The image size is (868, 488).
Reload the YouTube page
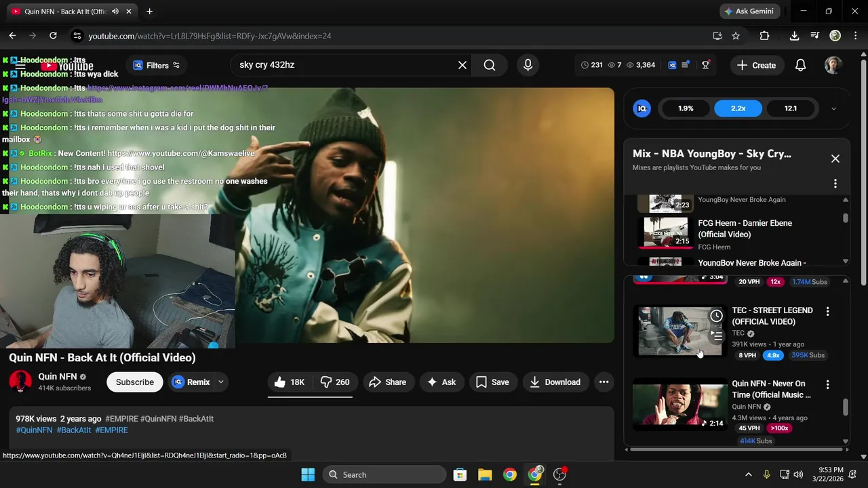pyautogui.click(x=53, y=36)
